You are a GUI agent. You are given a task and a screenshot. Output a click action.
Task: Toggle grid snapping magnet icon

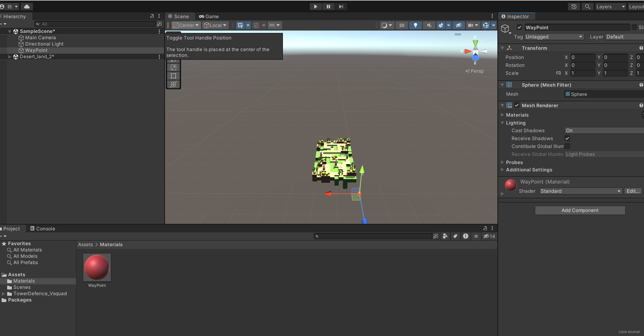[x=256, y=25]
